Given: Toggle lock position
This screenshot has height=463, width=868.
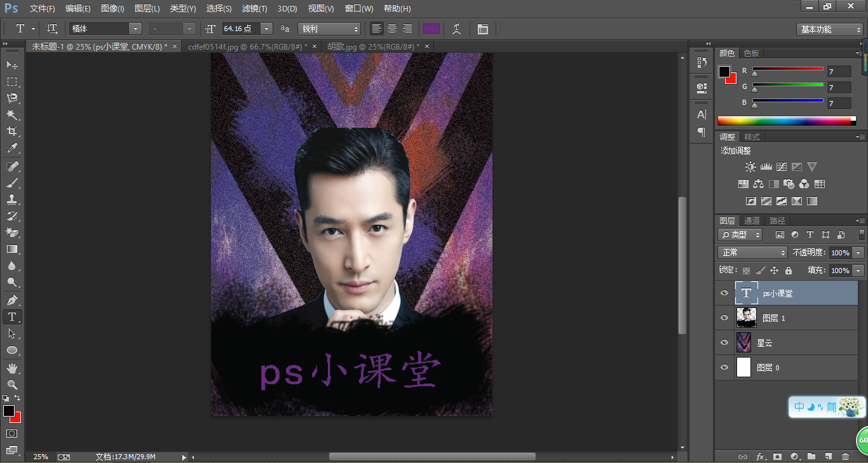Looking at the screenshot, I should click(x=774, y=271).
